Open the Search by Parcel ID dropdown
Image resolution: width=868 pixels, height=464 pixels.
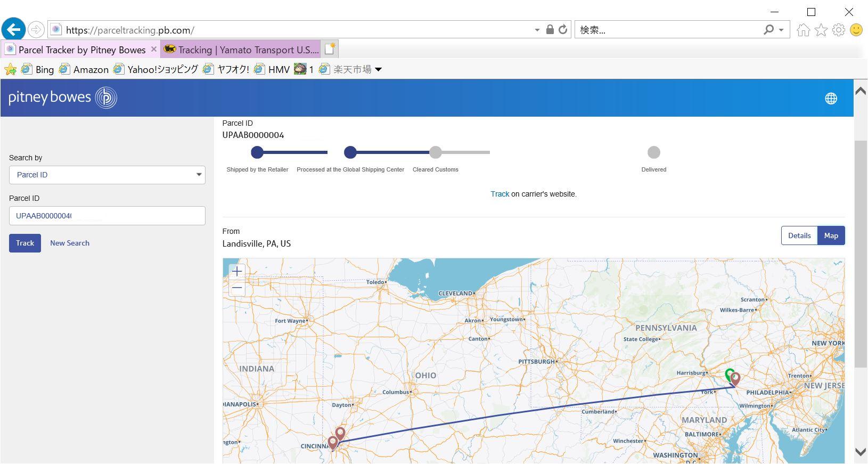tap(107, 175)
